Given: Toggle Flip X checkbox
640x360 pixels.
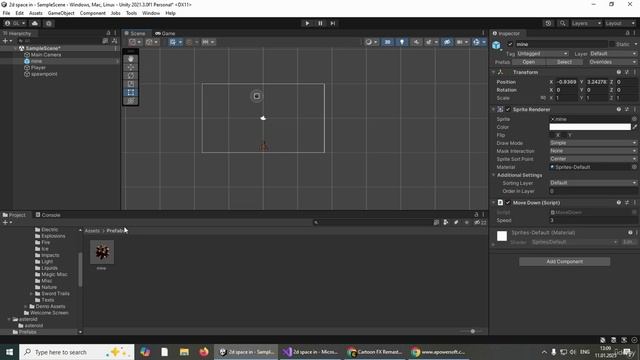Looking at the screenshot, I should coord(552,135).
